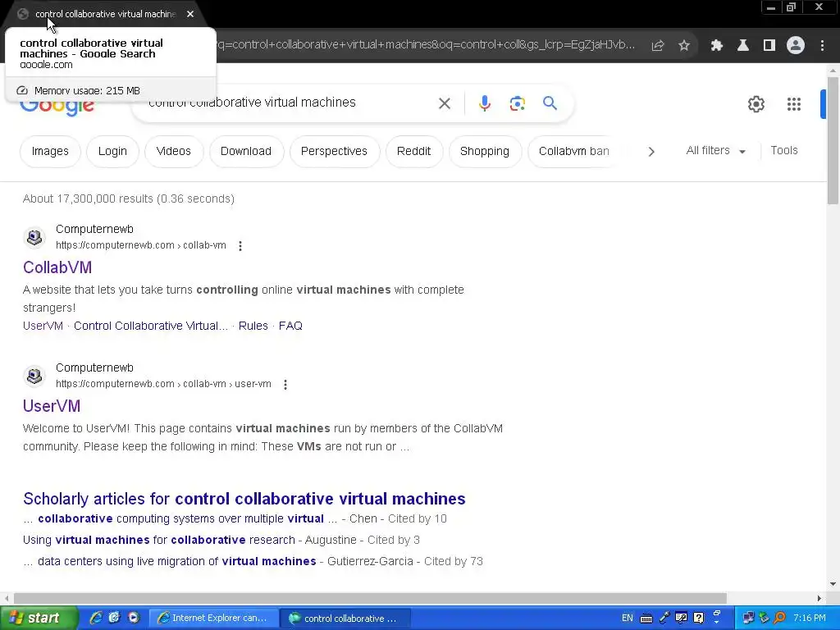Click Computernewb favicon on CollabVM result
Image resolution: width=840 pixels, height=630 pixels.
pyautogui.click(x=34, y=237)
